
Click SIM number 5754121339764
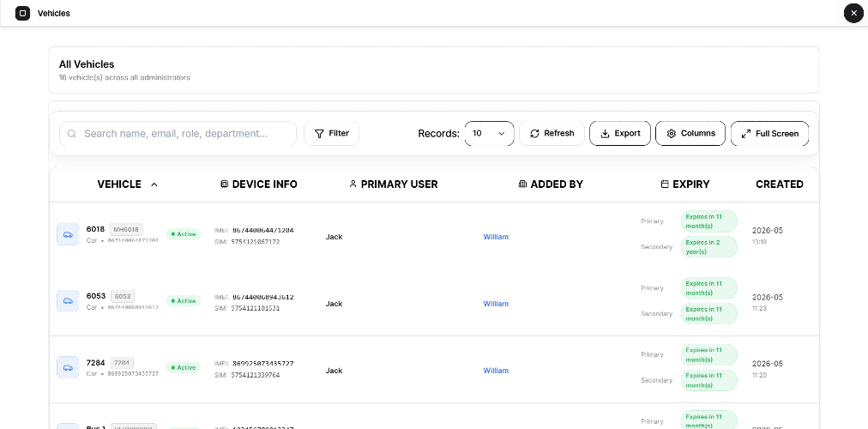256,375
